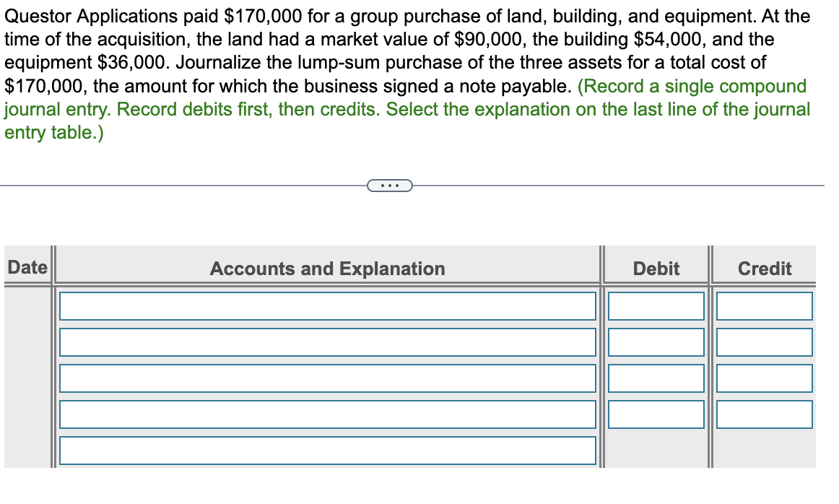Click fourth Credit amount field
This screenshot has height=504, width=839.
pyautogui.click(x=764, y=414)
